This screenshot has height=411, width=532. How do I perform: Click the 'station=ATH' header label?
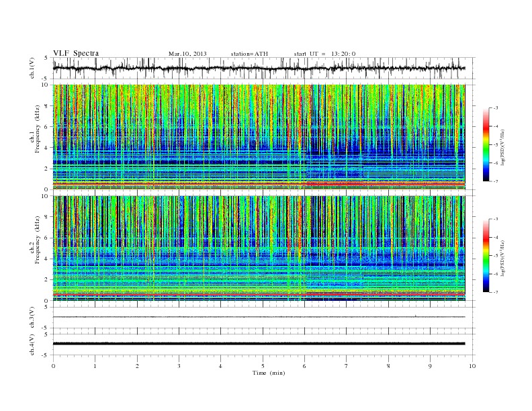click(249, 54)
